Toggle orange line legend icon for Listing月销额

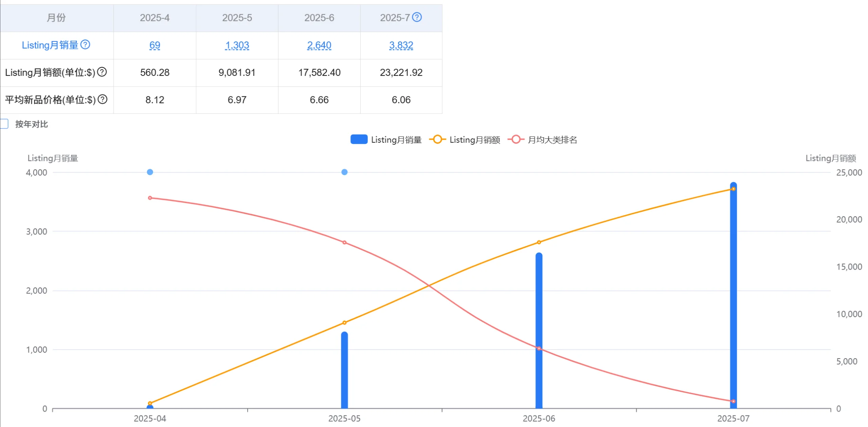pyautogui.click(x=437, y=139)
